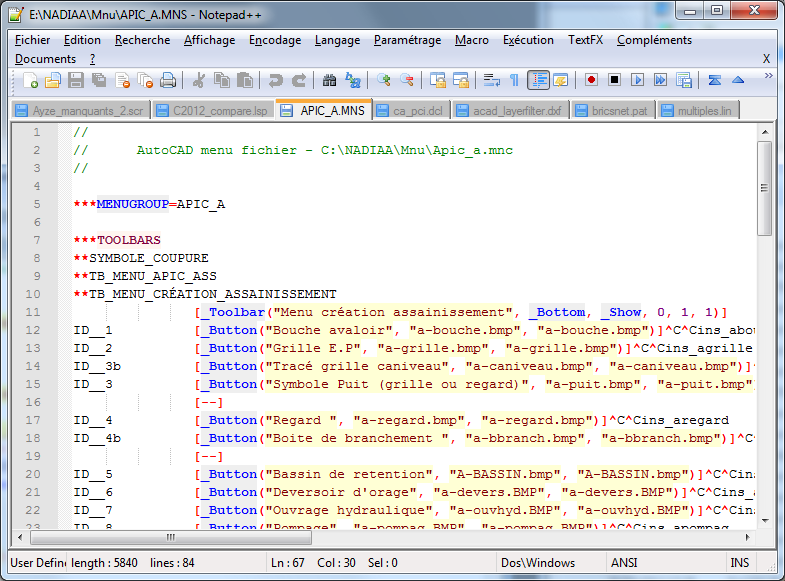Open the Compléments menu
Viewport: 785px width, 581px height.
pyautogui.click(x=654, y=40)
